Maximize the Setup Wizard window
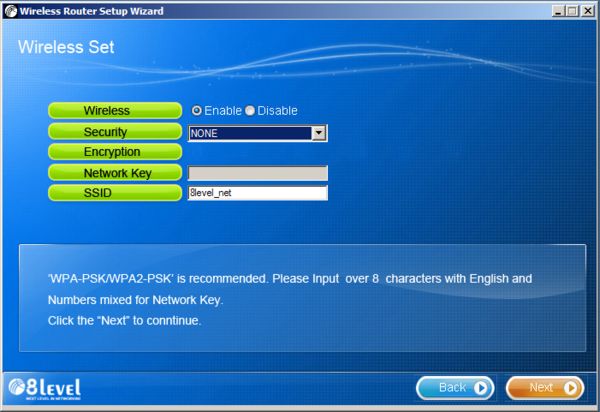The height and width of the screenshot is (412, 600). [572, 11]
